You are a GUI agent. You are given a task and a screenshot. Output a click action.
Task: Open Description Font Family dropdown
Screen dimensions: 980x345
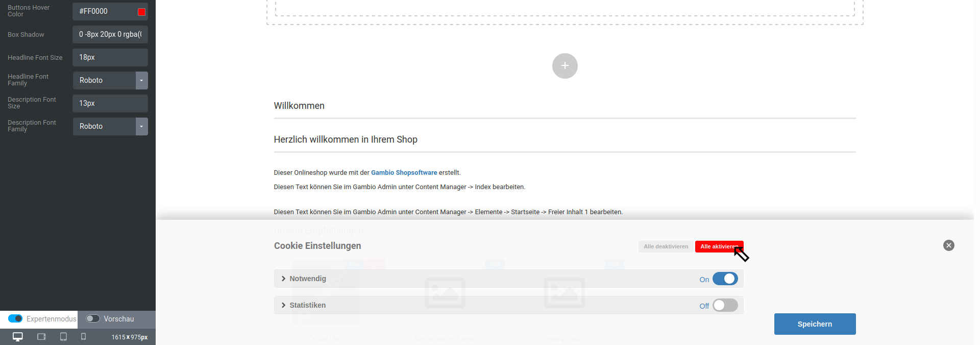[x=141, y=127]
